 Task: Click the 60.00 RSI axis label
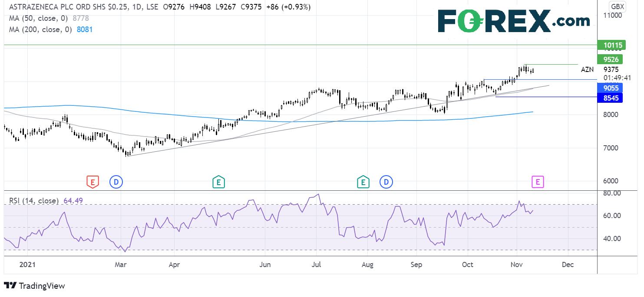pyautogui.click(x=612, y=216)
